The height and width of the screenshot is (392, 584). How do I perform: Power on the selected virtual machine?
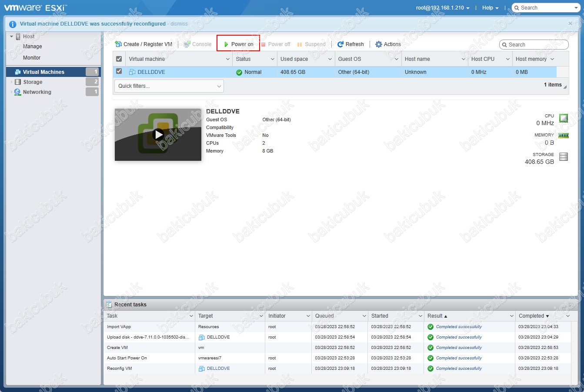(238, 44)
